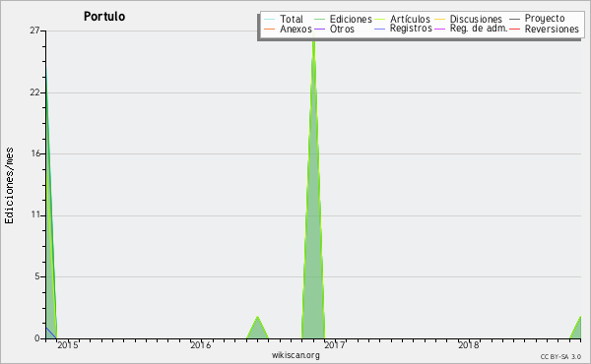Click the 2015 x-axis label

[x=68, y=345]
